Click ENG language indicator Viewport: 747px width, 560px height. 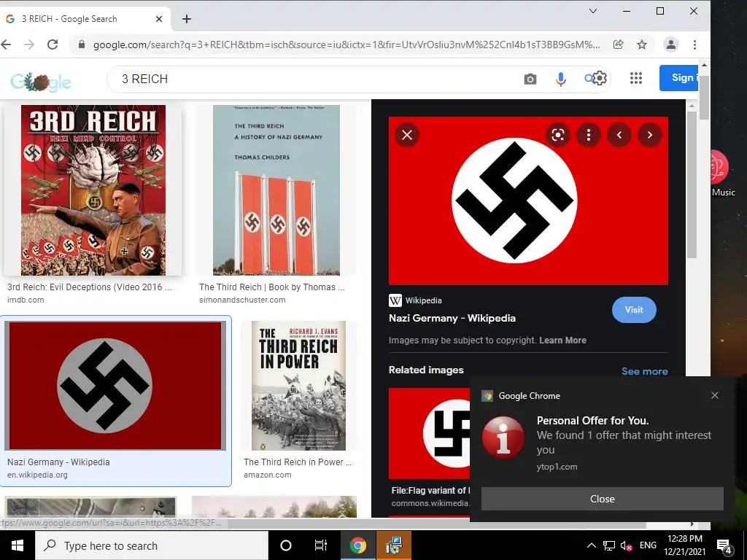pyautogui.click(x=648, y=545)
